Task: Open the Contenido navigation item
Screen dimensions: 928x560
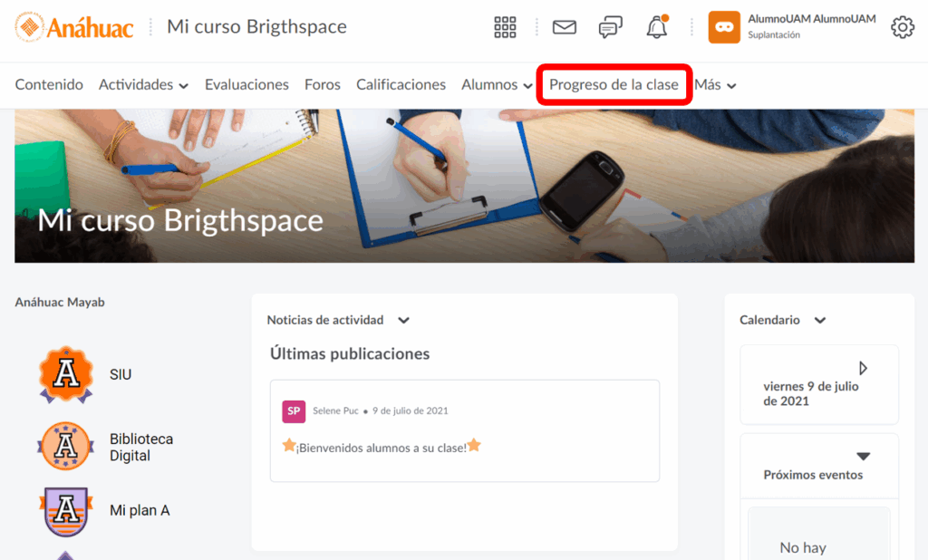Action: 49,85
